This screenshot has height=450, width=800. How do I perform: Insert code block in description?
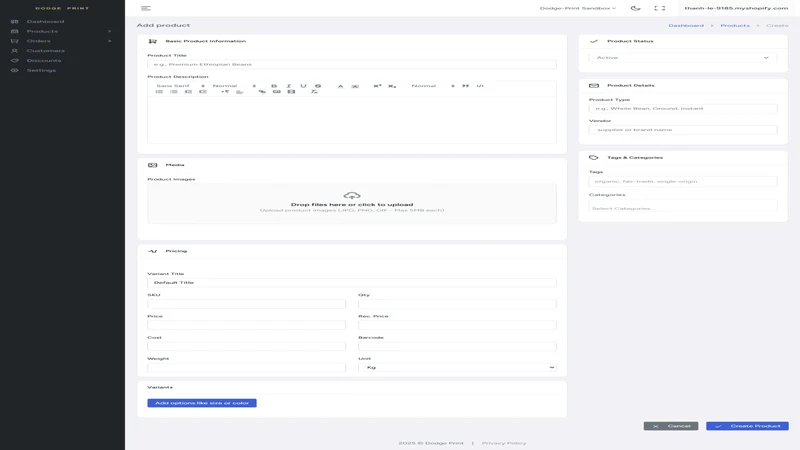pyautogui.click(x=480, y=86)
